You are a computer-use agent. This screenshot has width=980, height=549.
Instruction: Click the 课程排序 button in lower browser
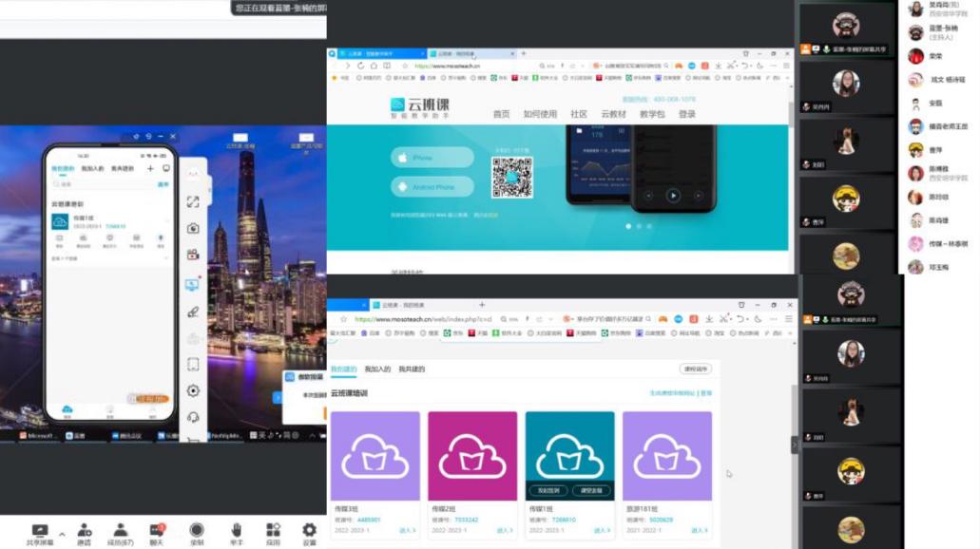click(x=695, y=369)
